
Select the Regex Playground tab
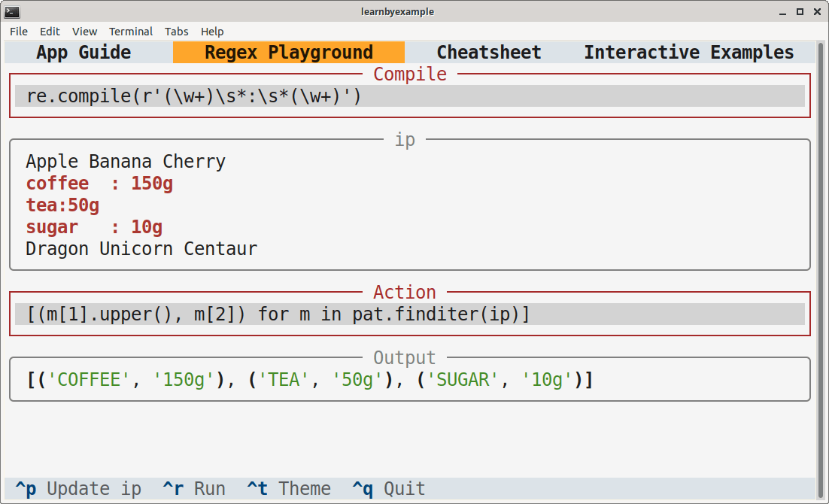tap(289, 53)
